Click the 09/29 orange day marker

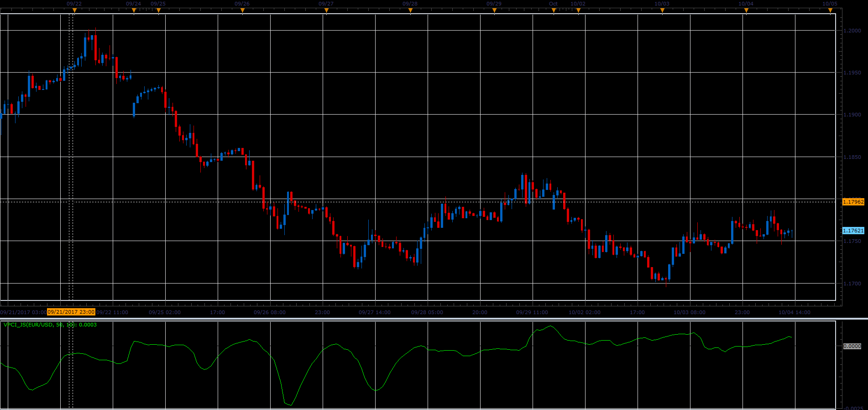[494, 11]
